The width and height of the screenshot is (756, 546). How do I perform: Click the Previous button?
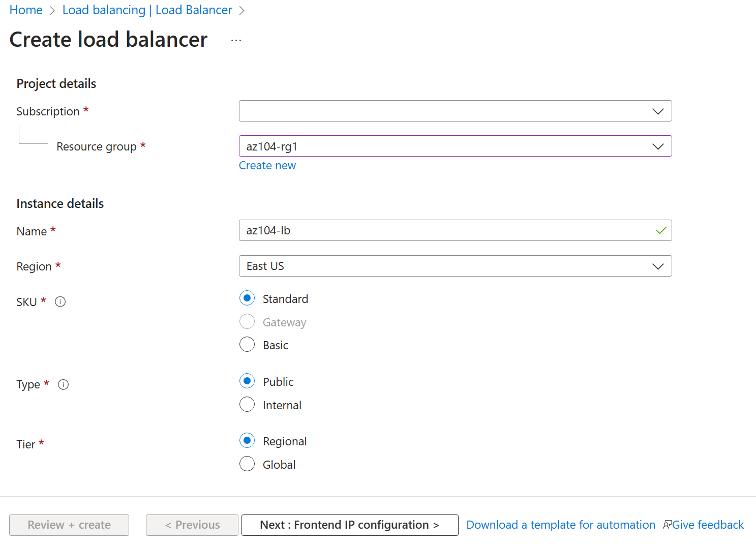(192, 525)
